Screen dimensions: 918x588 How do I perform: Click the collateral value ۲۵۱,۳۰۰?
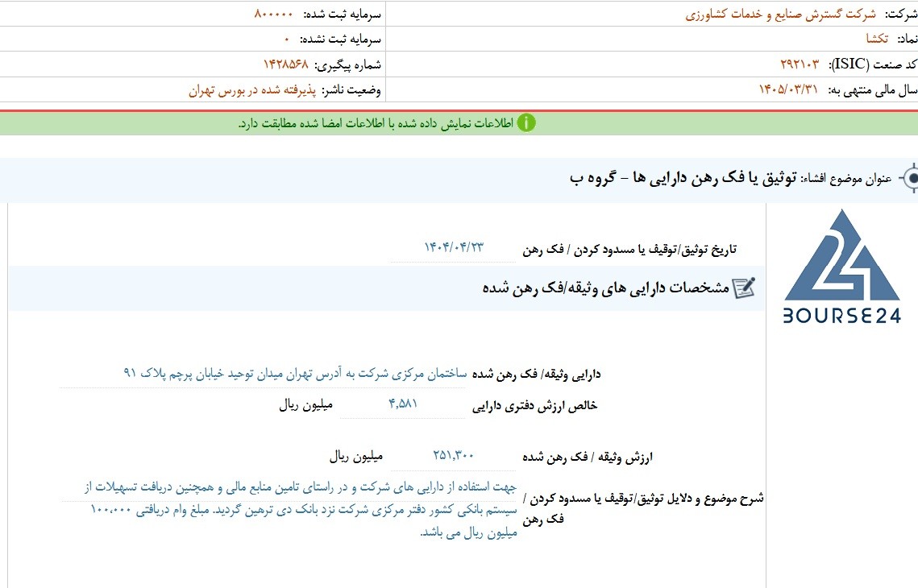tap(454, 455)
